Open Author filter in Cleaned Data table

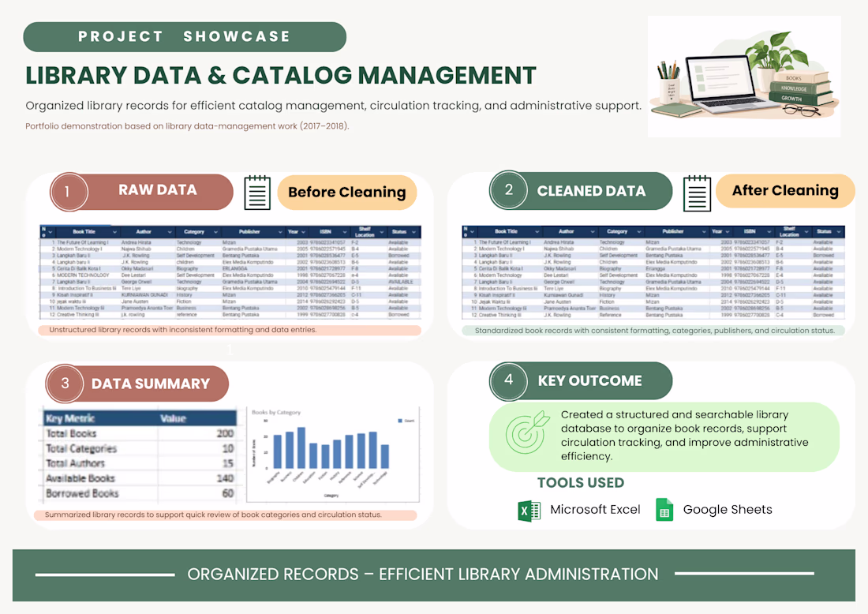[593, 231]
